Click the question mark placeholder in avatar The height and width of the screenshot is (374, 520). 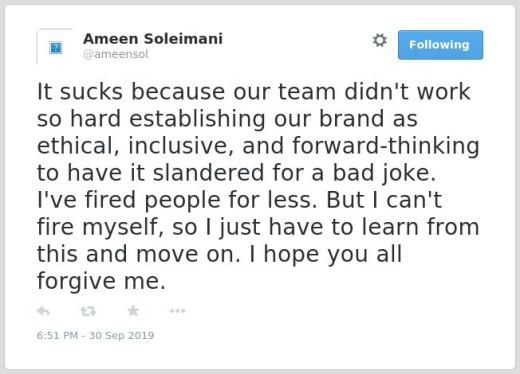click(56, 47)
